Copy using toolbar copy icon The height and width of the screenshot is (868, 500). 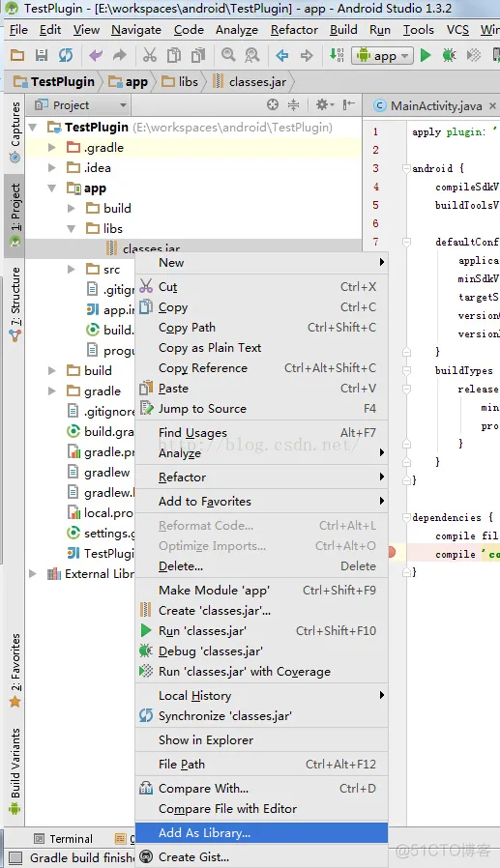pos(174,55)
